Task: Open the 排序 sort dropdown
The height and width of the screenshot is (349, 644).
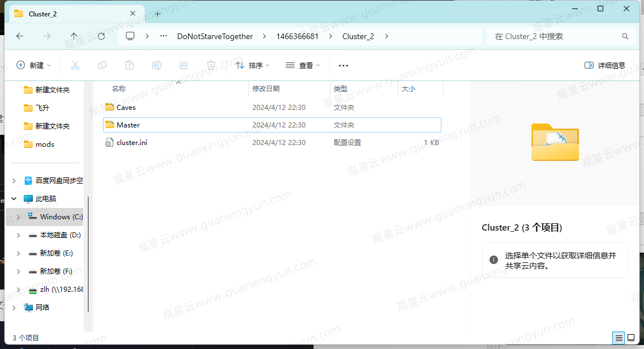Action: coord(252,65)
